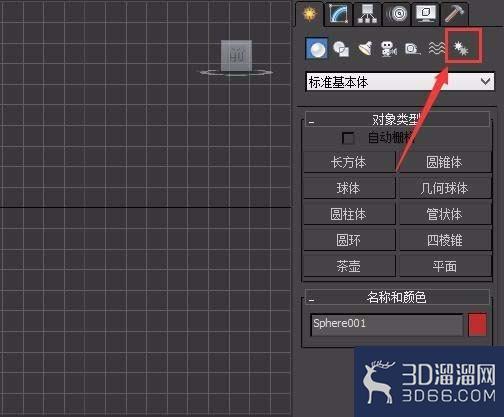Open the red object color swatch
The image size is (504, 417).
[x=477, y=324]
